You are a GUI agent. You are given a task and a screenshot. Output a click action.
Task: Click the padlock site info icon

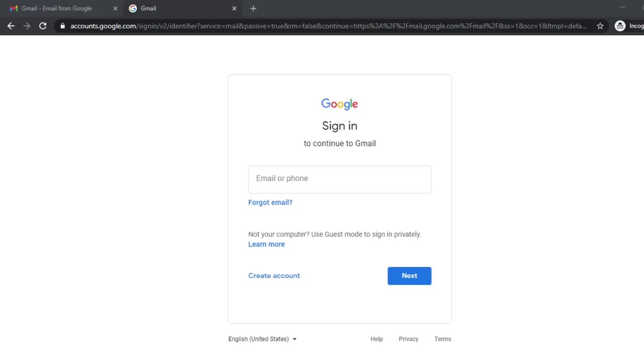coord(62,26)
